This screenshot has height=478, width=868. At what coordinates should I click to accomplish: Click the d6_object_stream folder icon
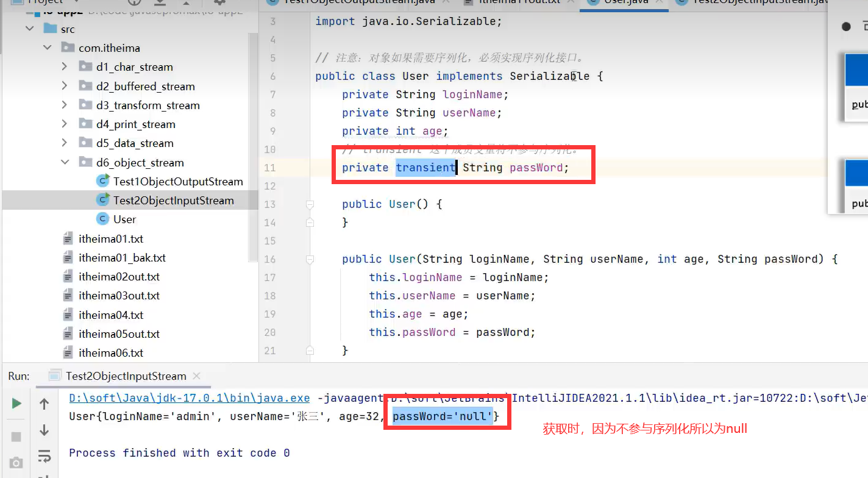click(x=85, y=162)
